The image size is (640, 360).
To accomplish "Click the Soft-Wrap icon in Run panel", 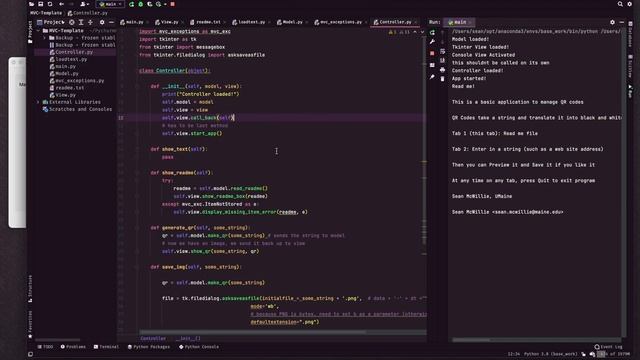I will (442, 51).
